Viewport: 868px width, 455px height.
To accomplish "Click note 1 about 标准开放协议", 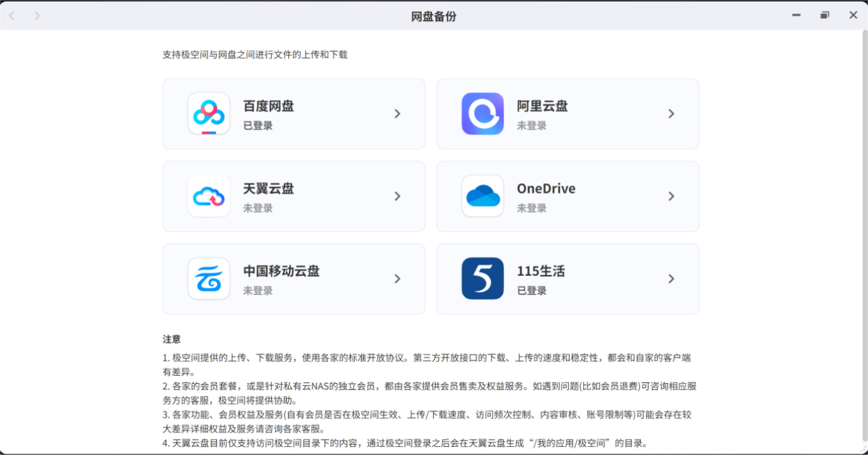I will point(427,364).
